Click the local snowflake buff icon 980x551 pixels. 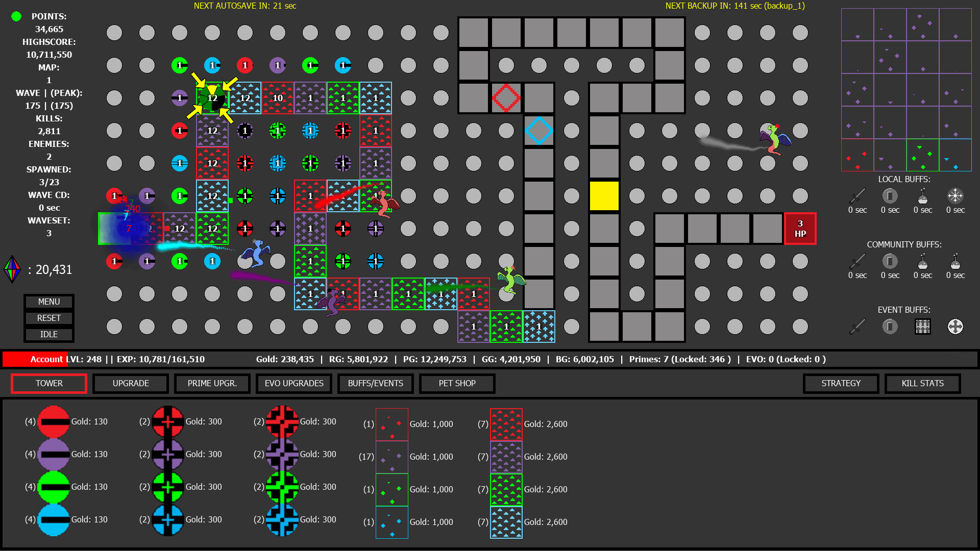[x=955, y=196]
